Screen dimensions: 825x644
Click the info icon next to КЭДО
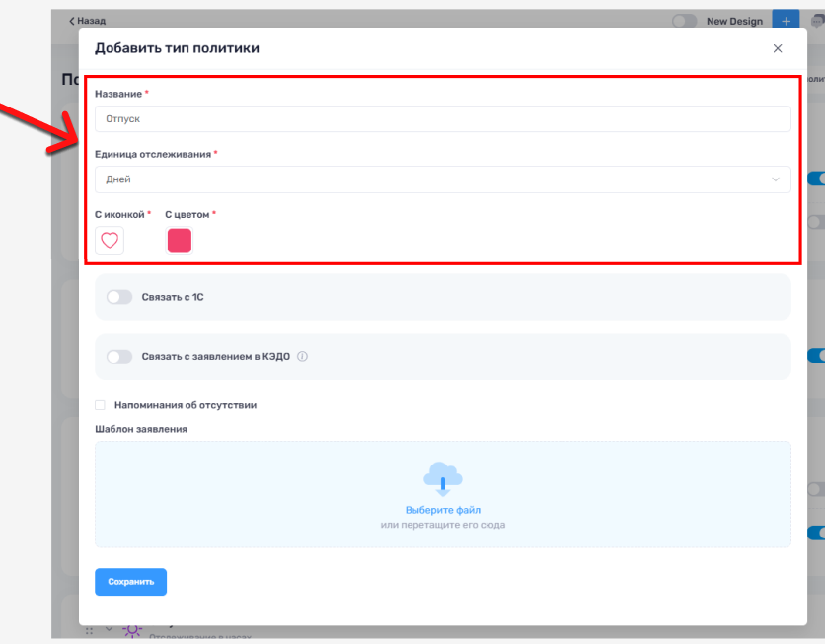click(x=303, y=357)
